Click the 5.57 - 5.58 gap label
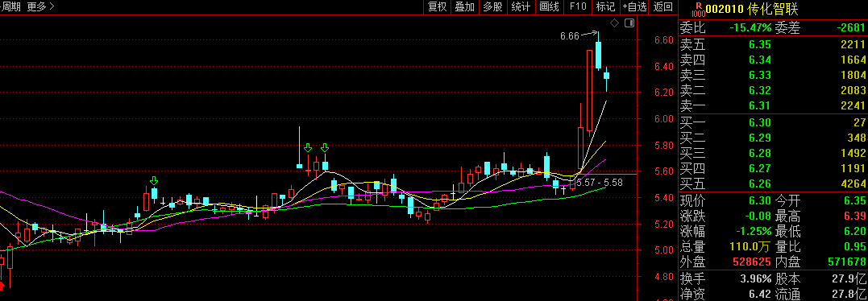 [x=600, y=182]
